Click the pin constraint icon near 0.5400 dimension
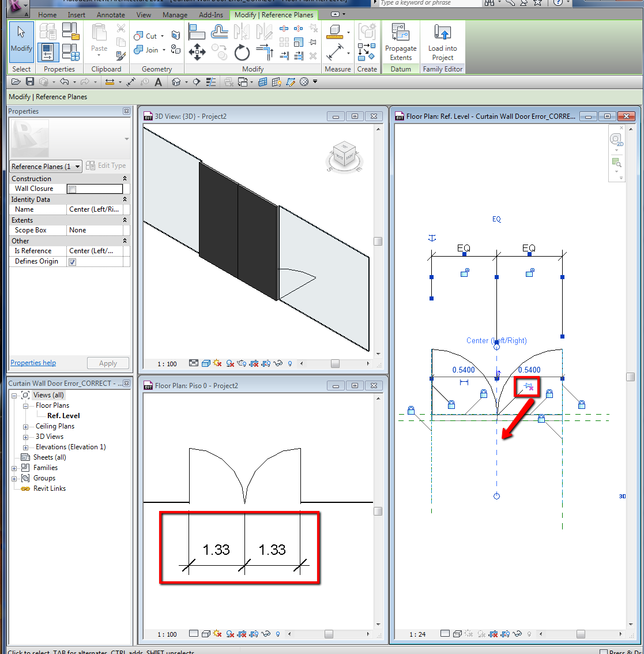This screenshot has height=654, width=644. coord(528,386)
